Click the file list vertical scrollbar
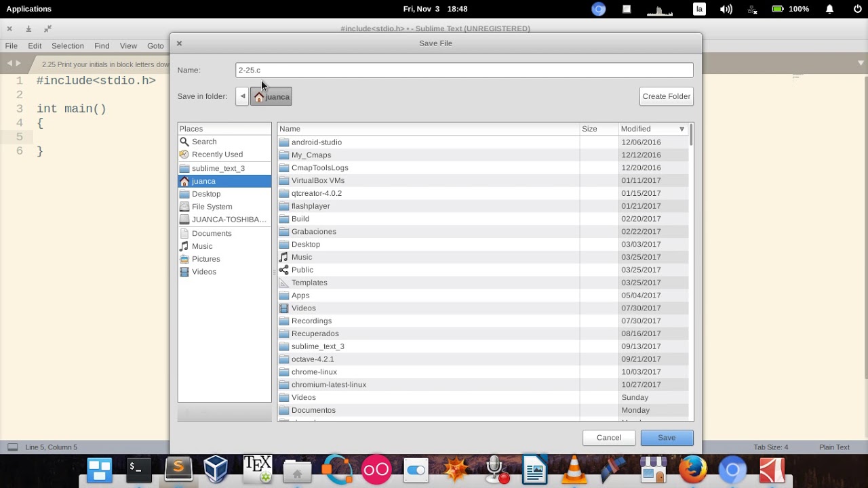This screenshot has height=488, width=868. (x=691, y=271)
